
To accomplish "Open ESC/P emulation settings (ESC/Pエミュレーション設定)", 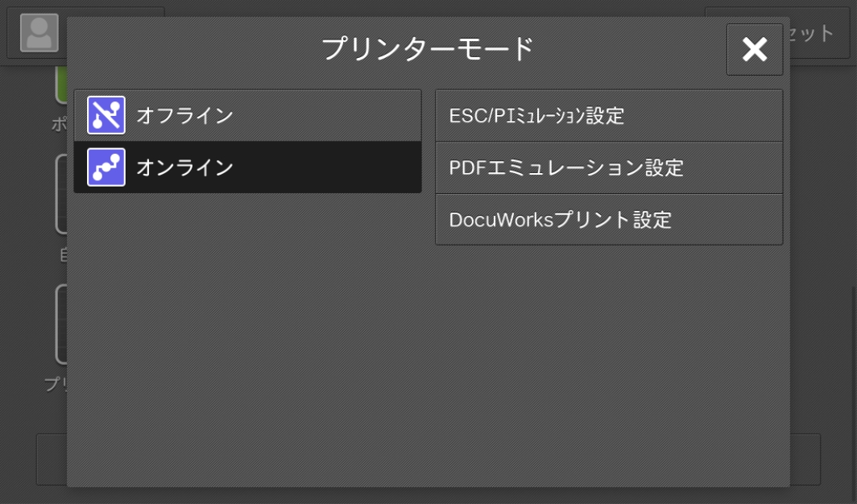I will click(608, 116).
